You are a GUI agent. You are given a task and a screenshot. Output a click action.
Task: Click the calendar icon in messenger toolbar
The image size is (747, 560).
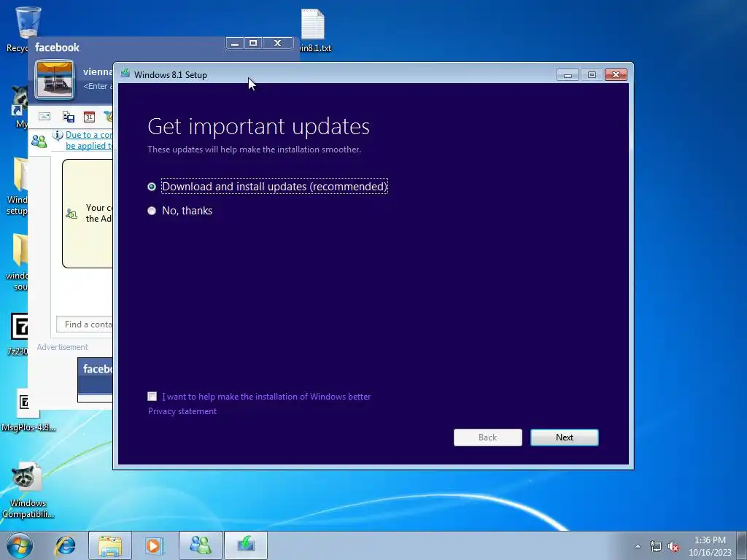click(89, 117)
